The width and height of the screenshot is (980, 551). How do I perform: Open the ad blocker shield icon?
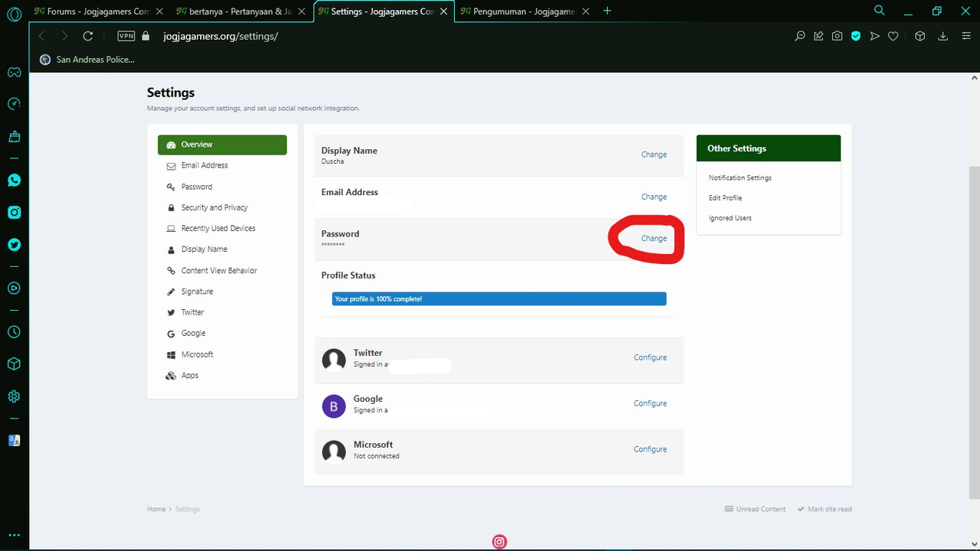coord(856,36)
